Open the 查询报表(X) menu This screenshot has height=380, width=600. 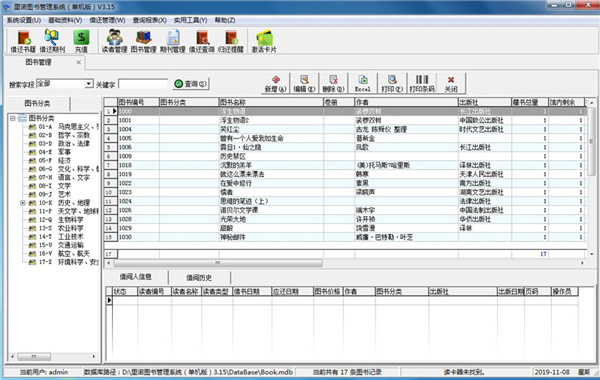tap(149, 20)
